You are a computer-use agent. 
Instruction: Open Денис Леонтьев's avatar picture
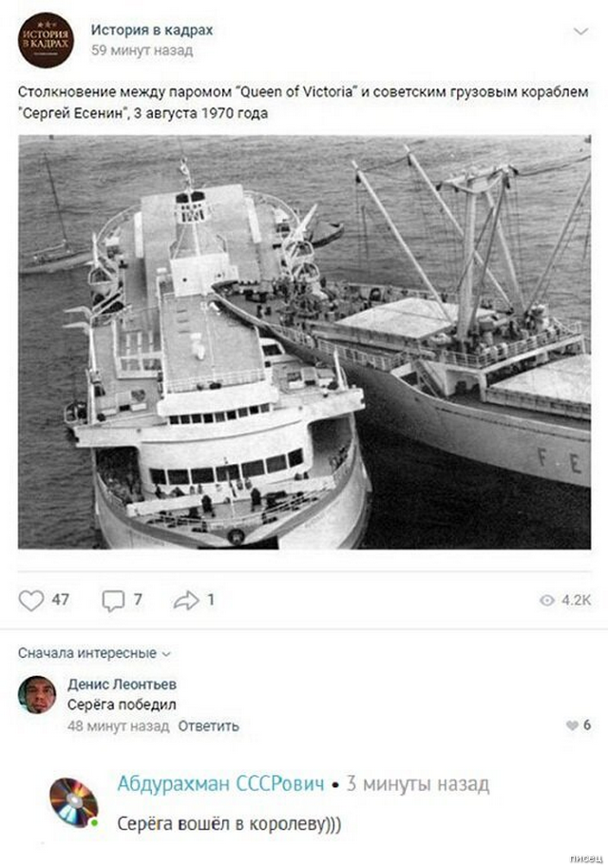point(37,695)
